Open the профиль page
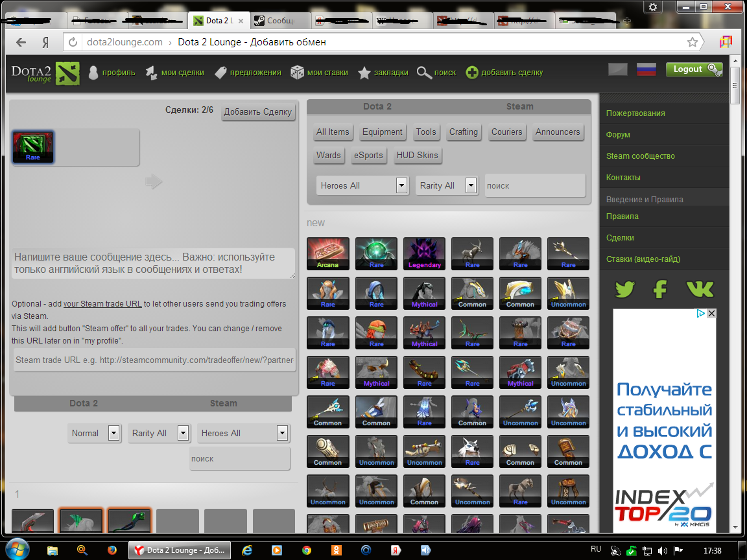Screen dimensions: 747x560 click(x=112, y=73)
